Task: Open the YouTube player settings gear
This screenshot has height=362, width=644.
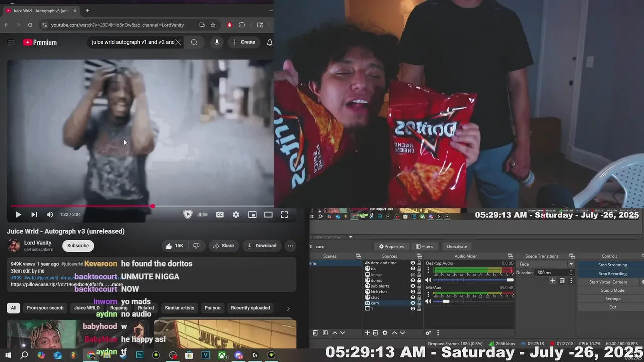Action: [236, 215]
